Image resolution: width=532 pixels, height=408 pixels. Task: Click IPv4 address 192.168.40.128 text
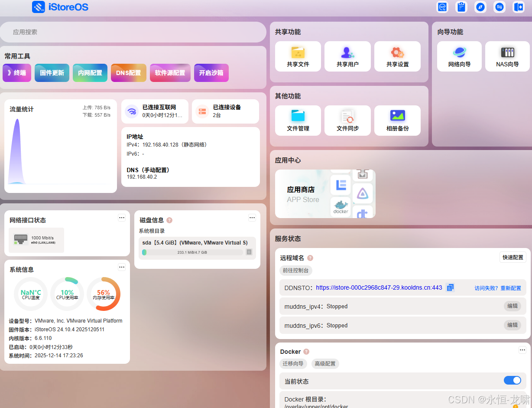point(160,145)
